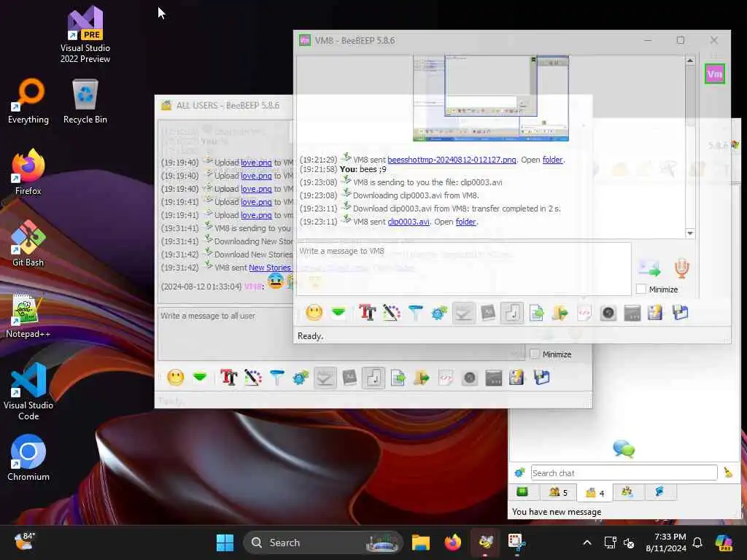Screen dimensions: 747x560
Task: Open emoticons in ALL USERS chat toolbar
Action: pyautogui.click(x=176, y=378)
